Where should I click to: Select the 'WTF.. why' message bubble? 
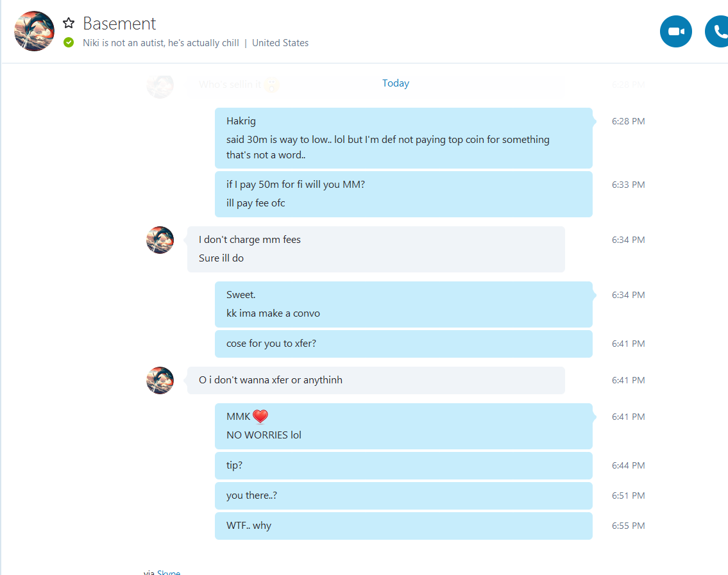pos(403,526)
